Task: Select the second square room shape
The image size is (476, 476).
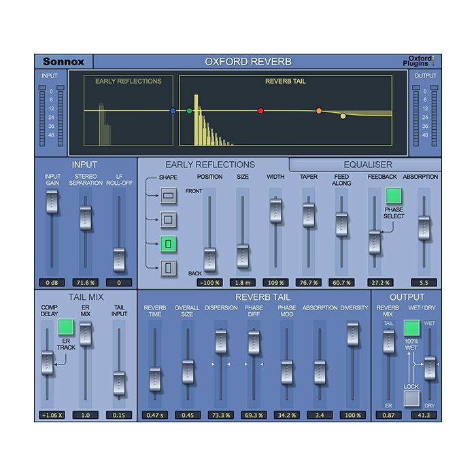Action: [x=168, y=220]
